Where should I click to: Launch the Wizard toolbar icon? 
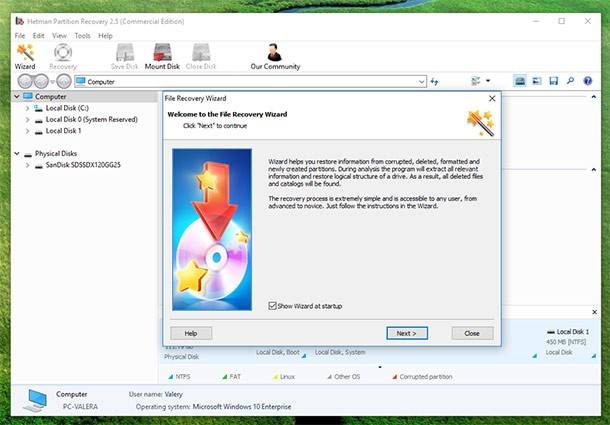tap(25, 57)
